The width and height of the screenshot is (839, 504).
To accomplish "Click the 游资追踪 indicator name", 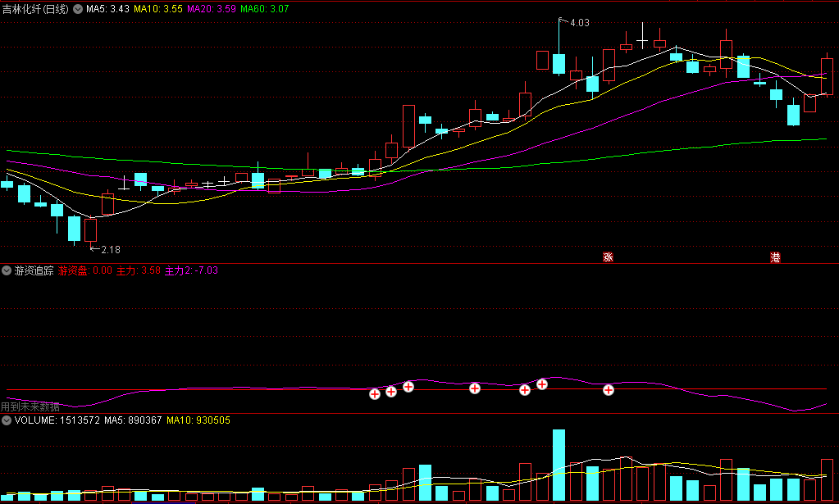I will click(x=34, y=270).
